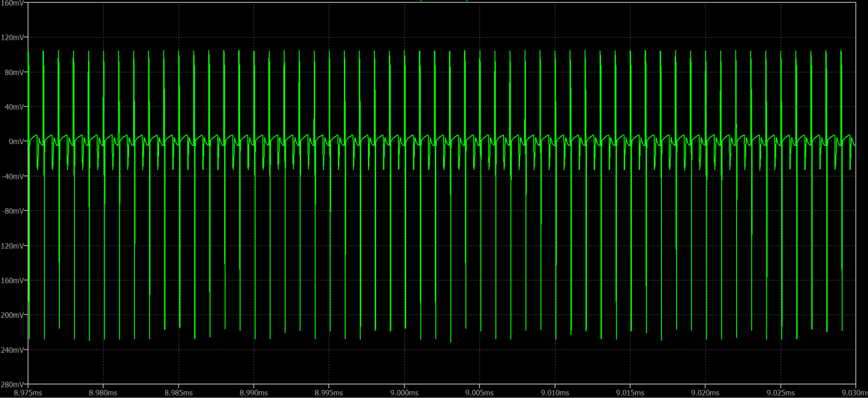
Task: Select the -40mV vertical axis label
Action: [x=13, y=176]
